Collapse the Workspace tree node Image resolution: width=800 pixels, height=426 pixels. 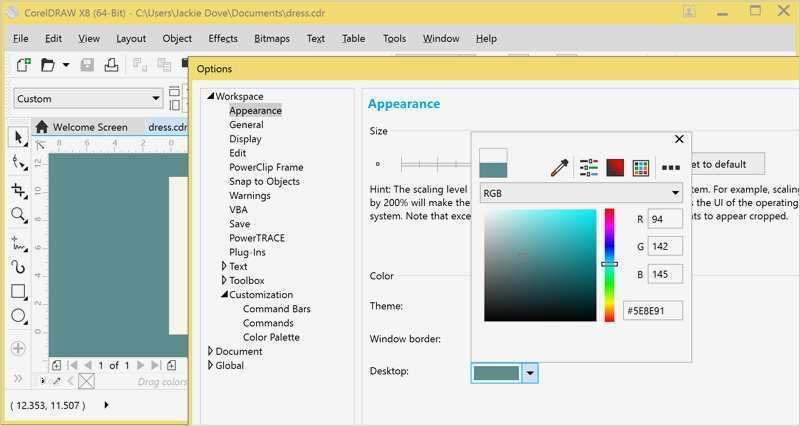(210, 96)
